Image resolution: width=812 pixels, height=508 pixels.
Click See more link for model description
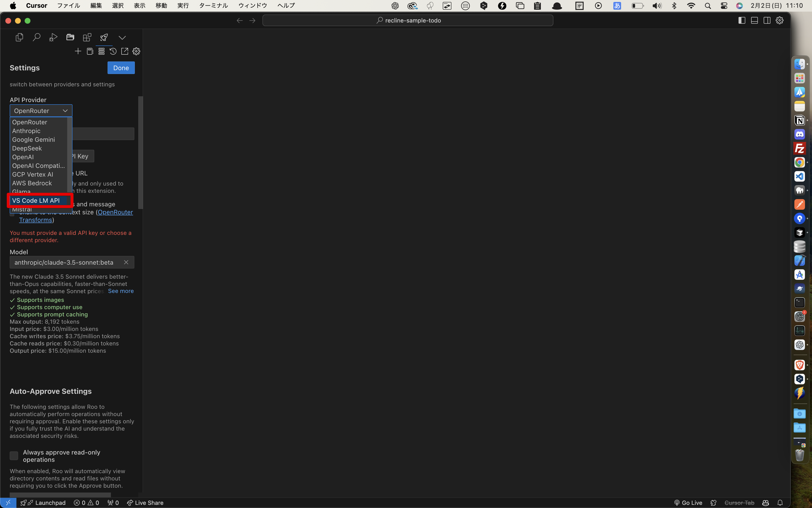(x=121, y=291)
